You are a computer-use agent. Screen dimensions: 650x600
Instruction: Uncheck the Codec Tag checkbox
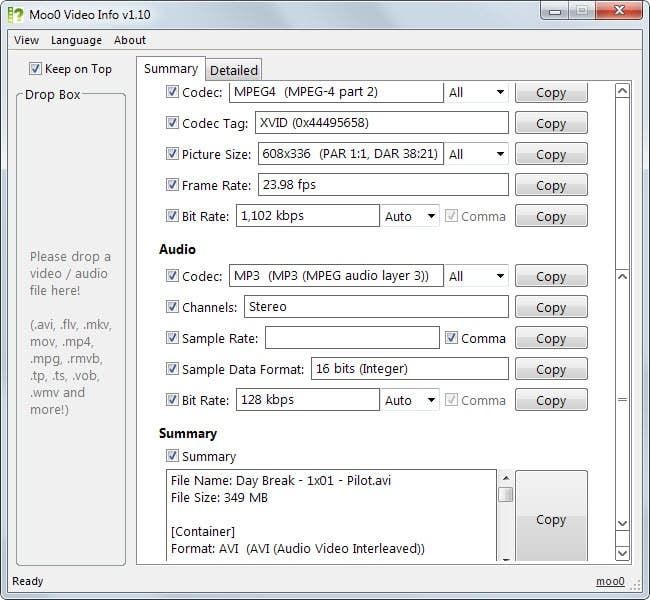tap(172, 123)
